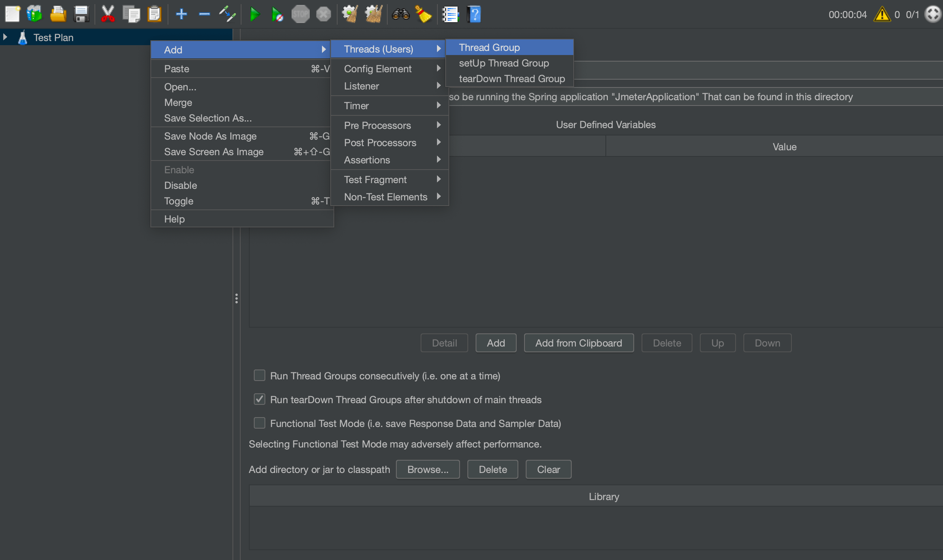The width and height of the screenshot is (943, 560).
Task: Click the Browse... classpath button
Action: 428,469
